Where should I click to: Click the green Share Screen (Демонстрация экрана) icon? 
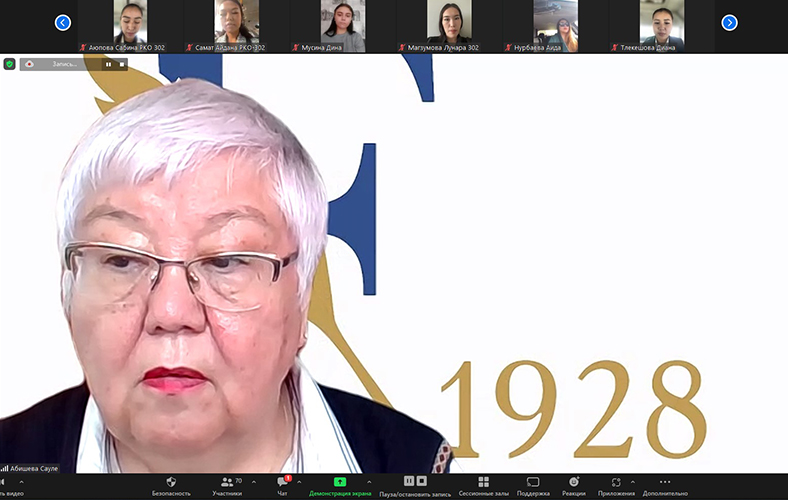click(340, 482)
